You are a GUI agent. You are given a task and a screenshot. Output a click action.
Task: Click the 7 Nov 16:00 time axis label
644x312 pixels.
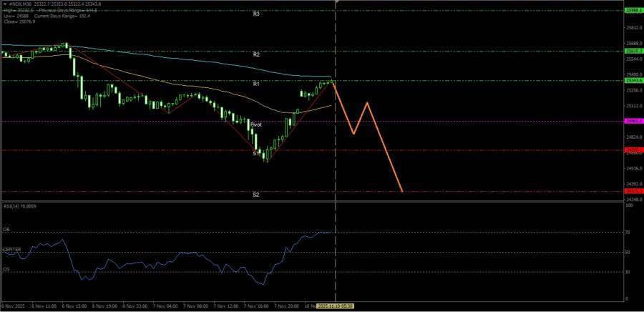point(255,306)
